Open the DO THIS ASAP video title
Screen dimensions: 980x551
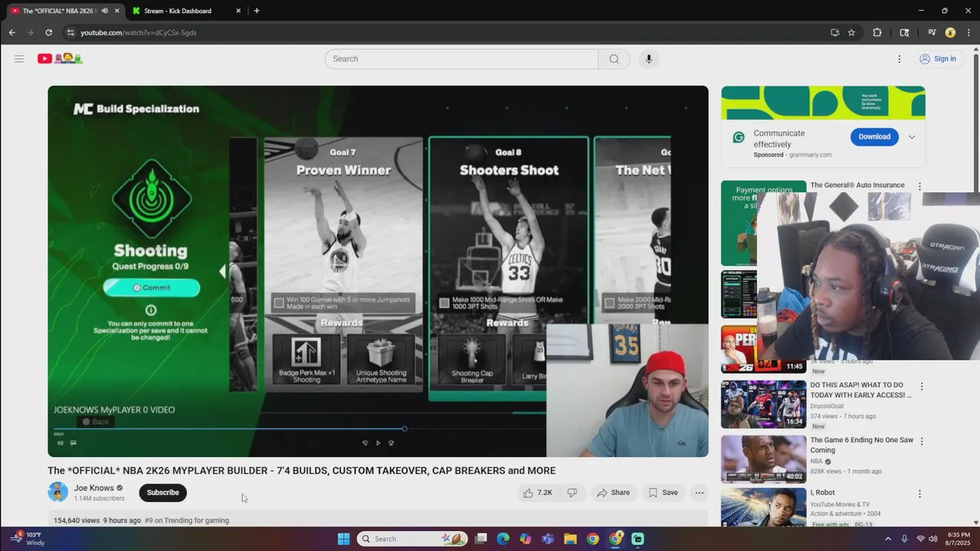pos(861,390)
